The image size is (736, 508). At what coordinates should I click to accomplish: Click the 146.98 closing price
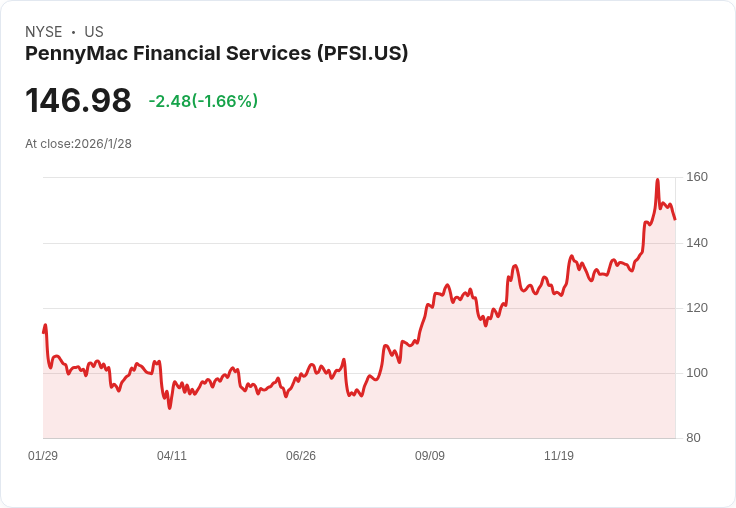pyautogui.click(x=78, y=101)
